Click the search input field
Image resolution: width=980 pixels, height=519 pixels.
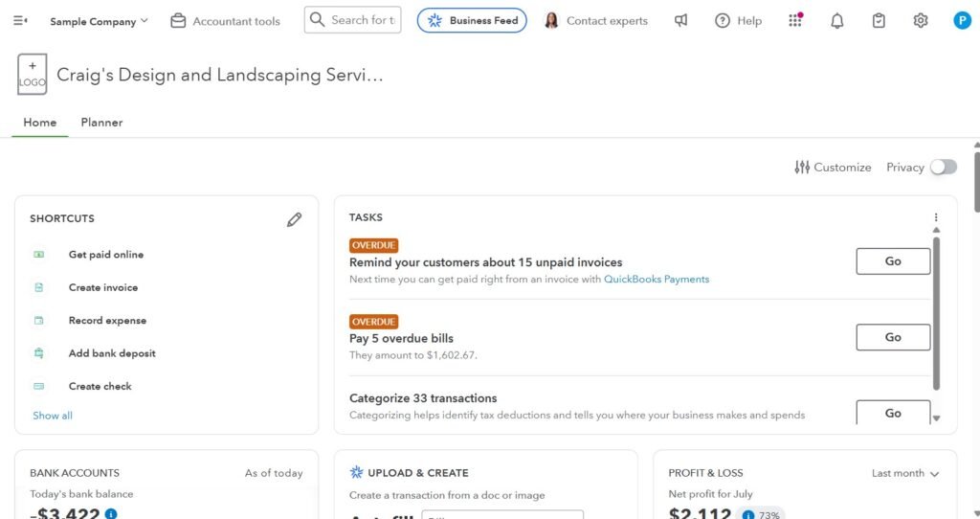pos(363,20)
